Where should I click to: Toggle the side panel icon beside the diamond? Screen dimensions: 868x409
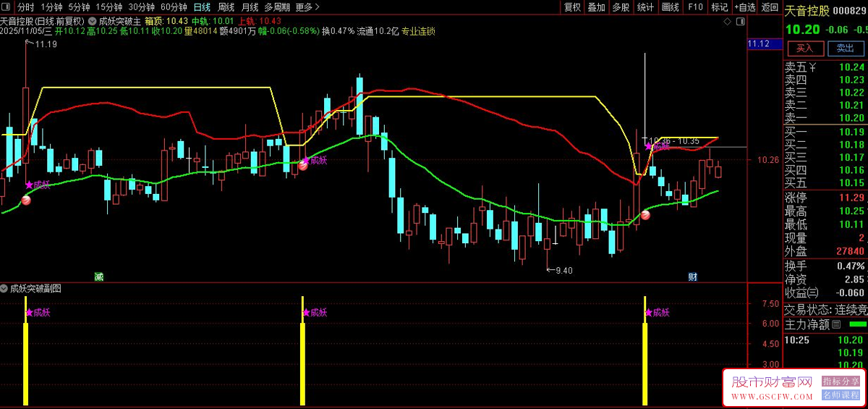coord(741,22)
